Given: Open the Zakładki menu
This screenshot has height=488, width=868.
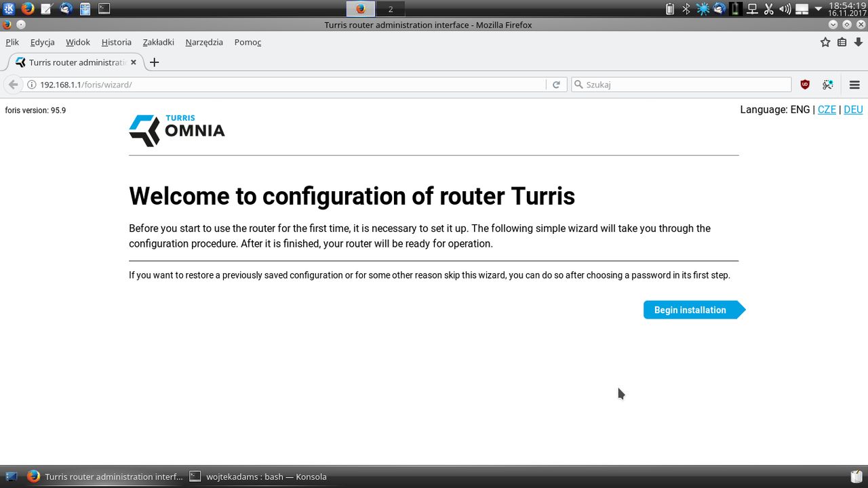Looking at the screenshot, I should tap(158, 42).
